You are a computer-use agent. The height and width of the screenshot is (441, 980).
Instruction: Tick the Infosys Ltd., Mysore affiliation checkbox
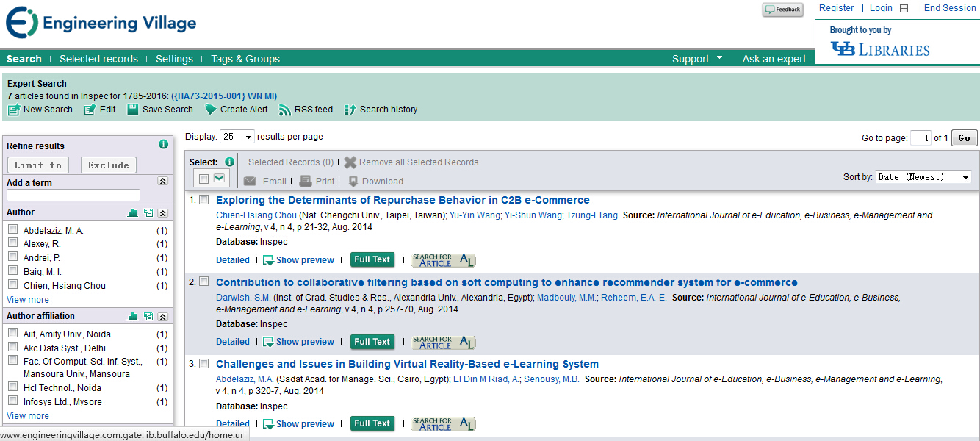12,401
